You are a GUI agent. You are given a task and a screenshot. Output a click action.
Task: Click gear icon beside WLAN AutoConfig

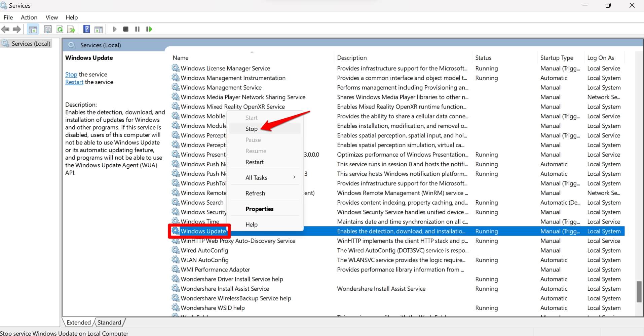[x=176, y=260]
